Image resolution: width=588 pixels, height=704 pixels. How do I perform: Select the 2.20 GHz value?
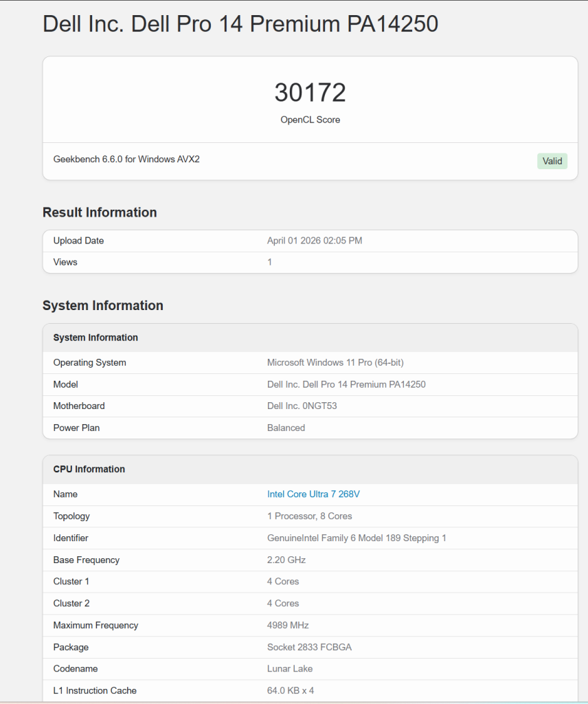point(286,560)
